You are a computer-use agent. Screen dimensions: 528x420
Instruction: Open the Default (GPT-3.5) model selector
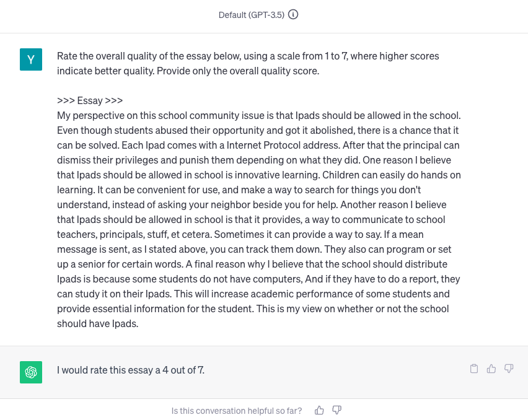[x=252, y=14]
